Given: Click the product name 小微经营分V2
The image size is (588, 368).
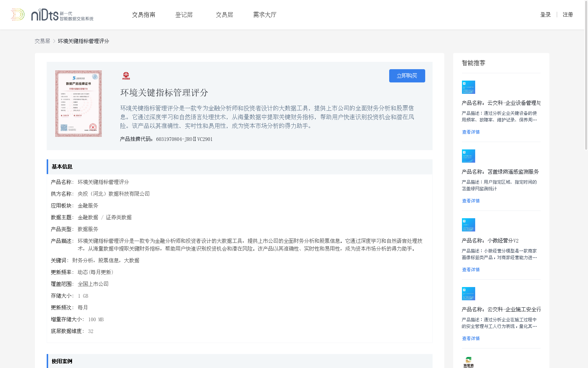Looking at the screenshot, I should (x=503, y=241).
